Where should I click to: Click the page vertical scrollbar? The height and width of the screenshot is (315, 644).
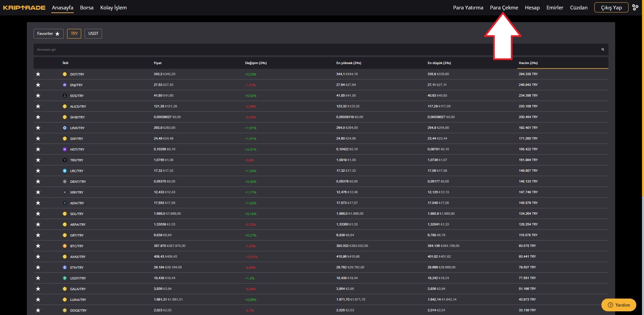(642, 101)
